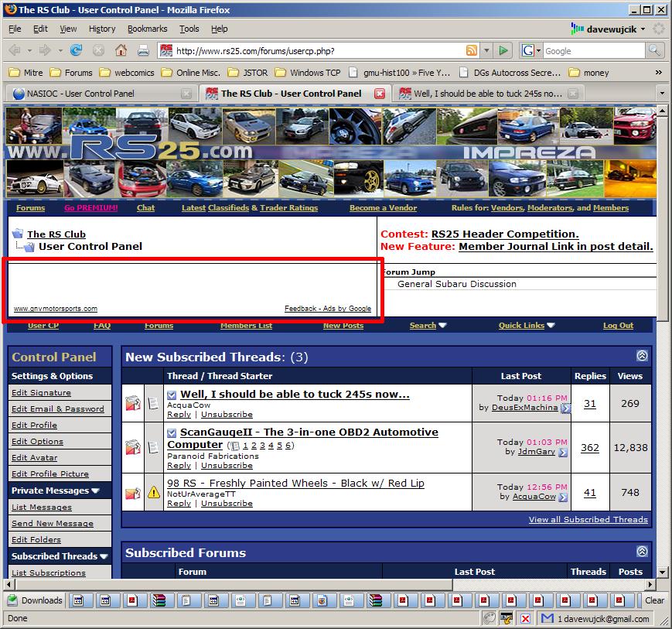This screenshot has height=629, width=672.
Task: Click the yellow warning icon on 98 RS thread
Action: tap(154, 492)
